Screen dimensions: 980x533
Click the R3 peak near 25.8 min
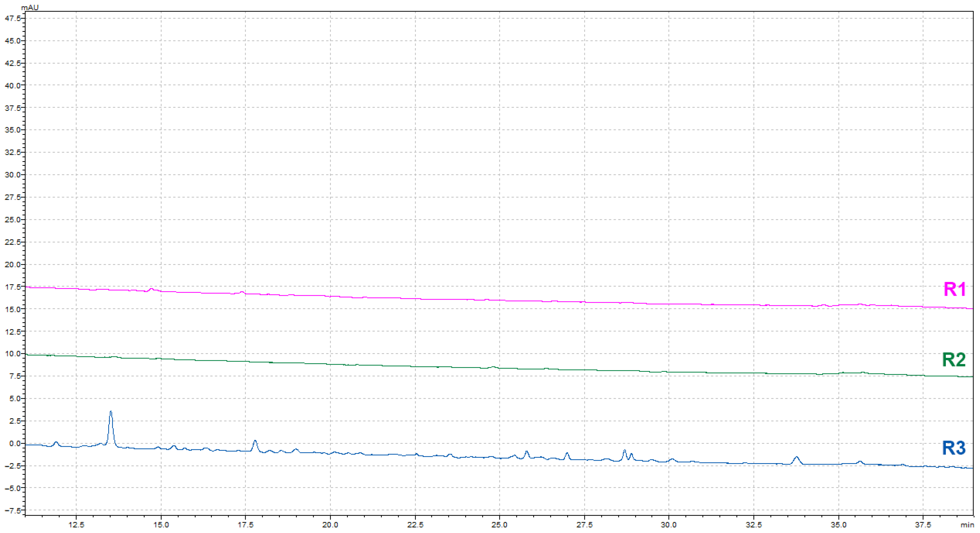pyautogui.click(x=527, y=452)
